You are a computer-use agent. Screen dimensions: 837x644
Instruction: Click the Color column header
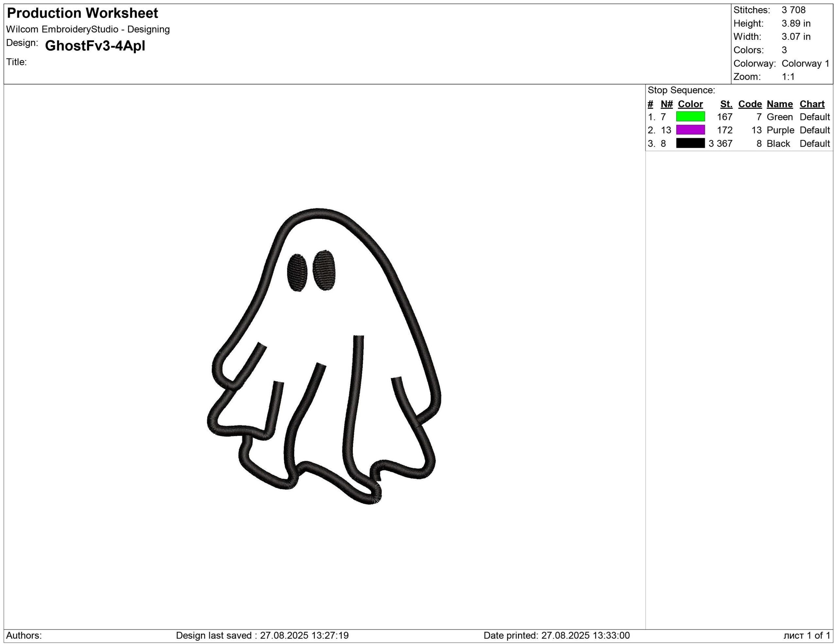pyautogui.click(x=690, y=104)
